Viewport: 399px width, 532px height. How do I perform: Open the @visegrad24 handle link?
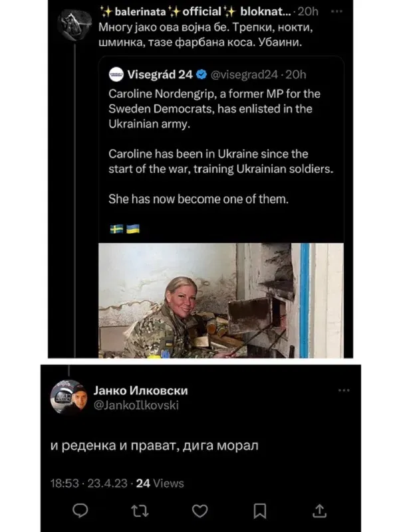click(245, 74)
